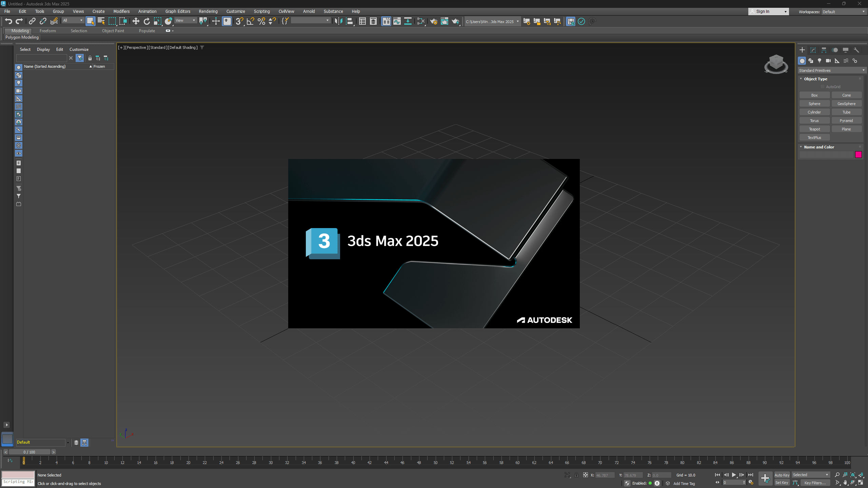The width and height of the screenshot is (868, 488).
Task: Click the Select and Rotate tool
Action: 146,21
